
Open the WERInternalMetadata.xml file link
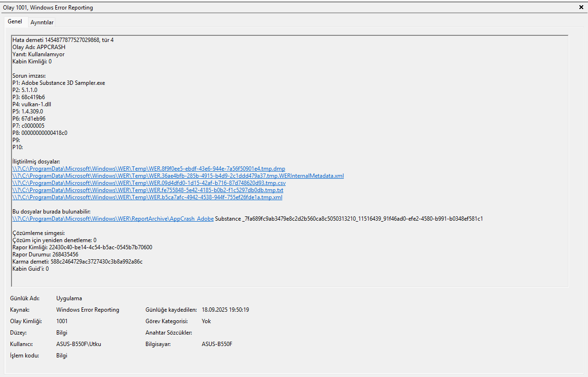click(x=178, y=176)
